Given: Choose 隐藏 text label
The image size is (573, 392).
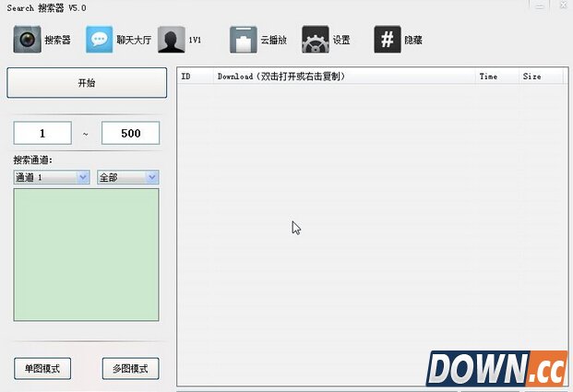Looking at the screenshot, I should [x=413, y=40].
